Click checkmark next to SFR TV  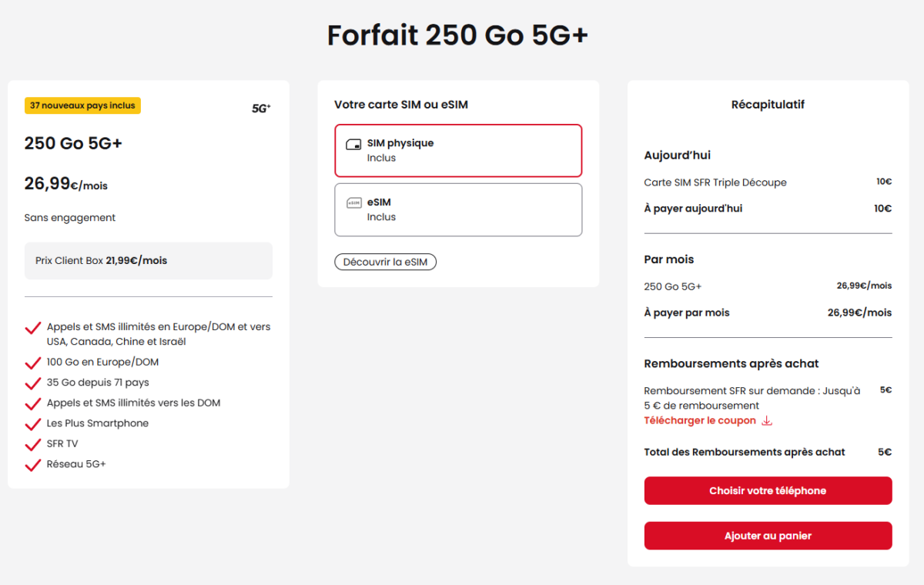32,445
